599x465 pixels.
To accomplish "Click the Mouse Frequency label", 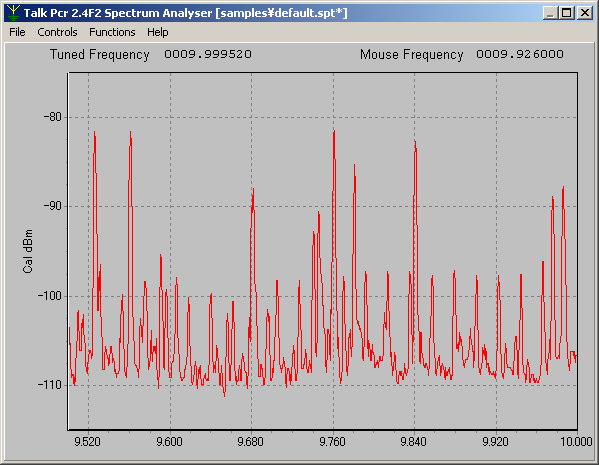I will (411, 55).
